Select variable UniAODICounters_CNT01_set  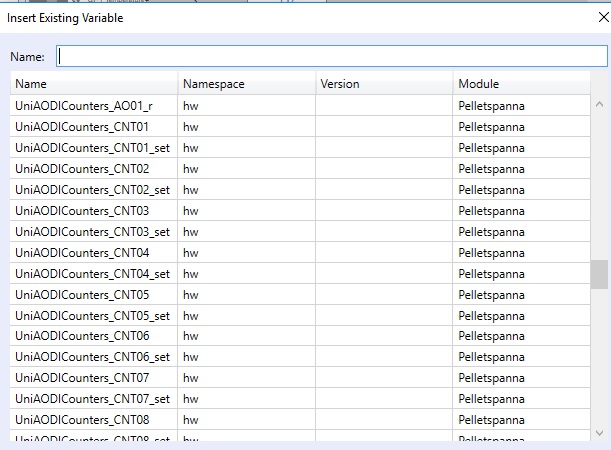point(92,148)
